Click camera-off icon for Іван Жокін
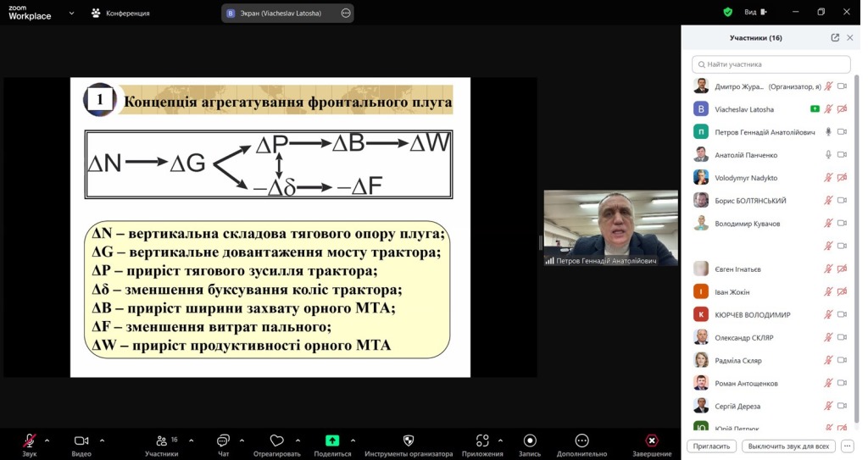 tap(842, 291)
